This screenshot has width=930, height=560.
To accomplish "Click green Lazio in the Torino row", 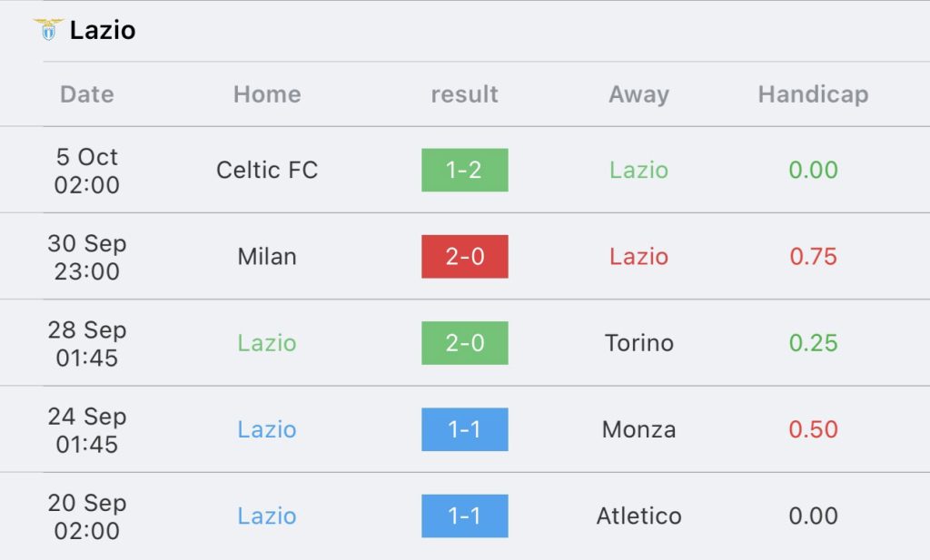I will 267,343.
